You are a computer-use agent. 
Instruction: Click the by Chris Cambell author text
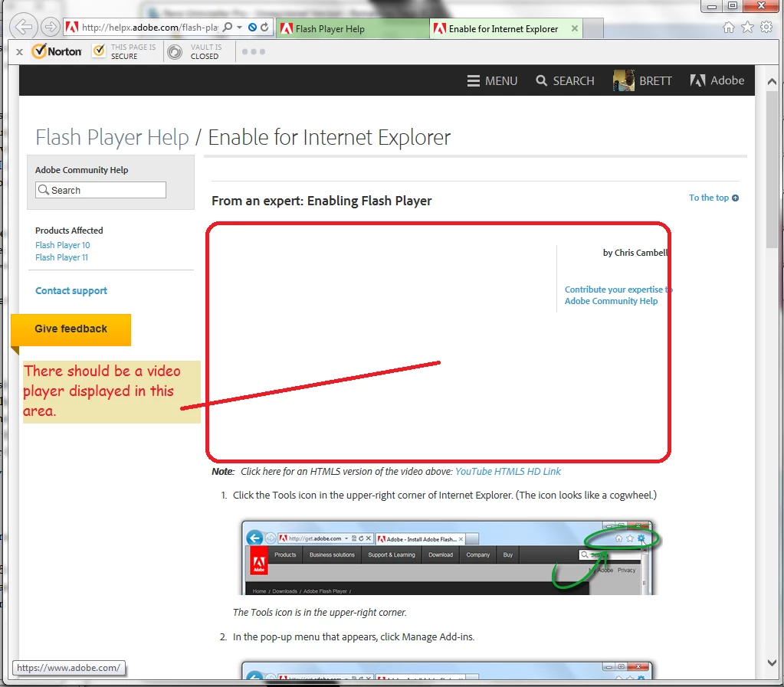click(635, 253)
